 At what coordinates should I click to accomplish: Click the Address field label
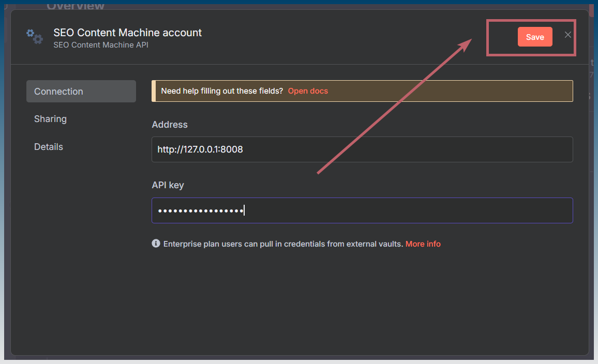click(x=170, y=125)
